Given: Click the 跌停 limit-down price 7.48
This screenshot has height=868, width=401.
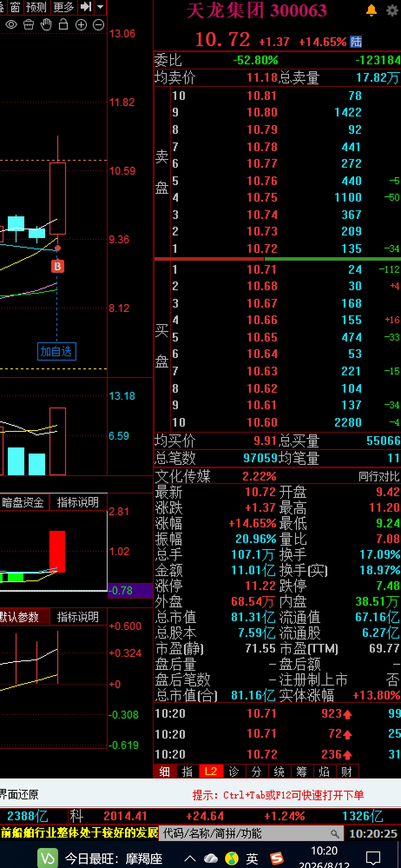Looking at the screenshot, I should [388, 586].
